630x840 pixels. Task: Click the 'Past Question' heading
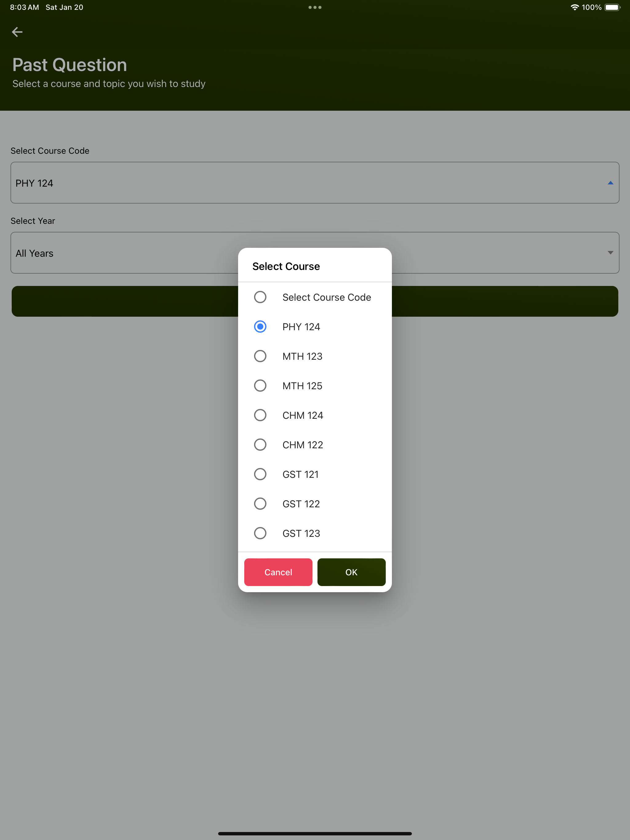coord(70,65)
